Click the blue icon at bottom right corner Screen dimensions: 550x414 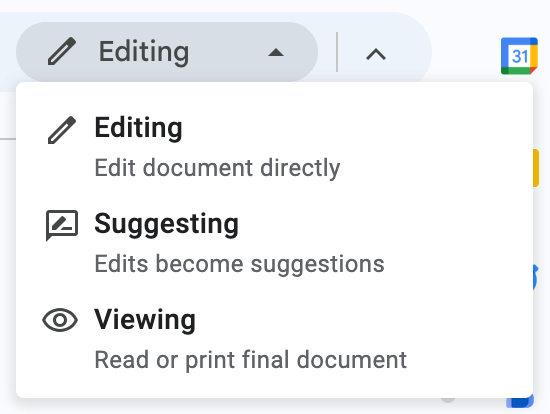[520, 401]
